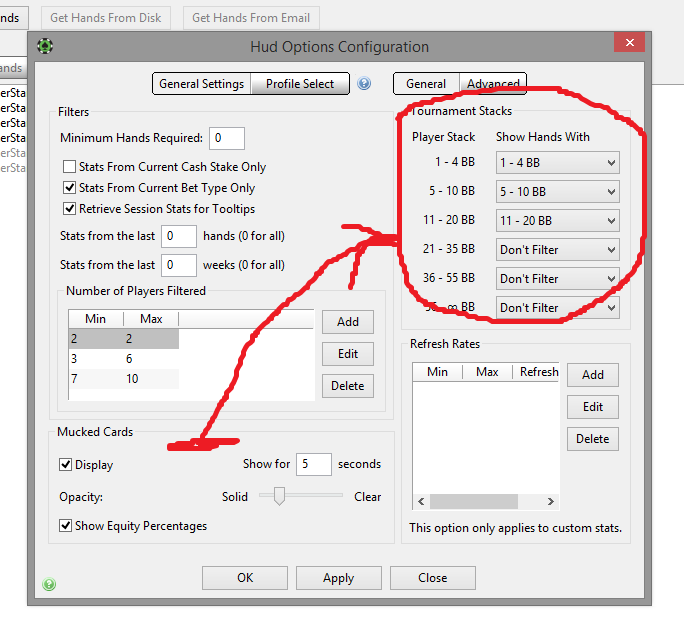Viewport: 684px width, 635px height.
Task: Toggle Retrieve Session Stats for Tooltips
Action: [69, 208]
